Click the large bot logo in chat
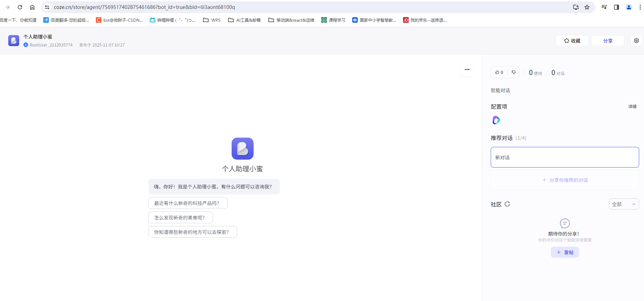644x301 pixels. (x=243, y=149)
